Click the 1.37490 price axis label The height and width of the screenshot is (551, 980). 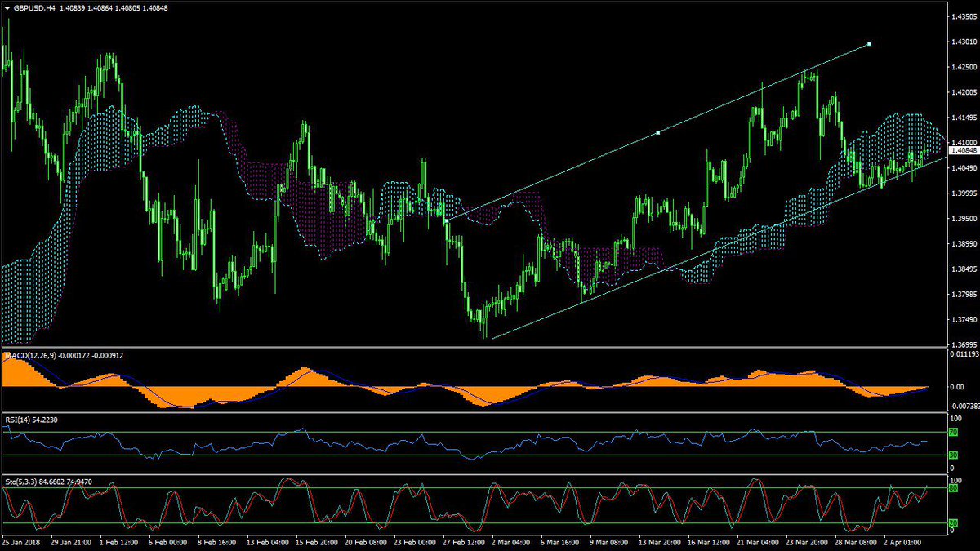click(x=964, y=319)
